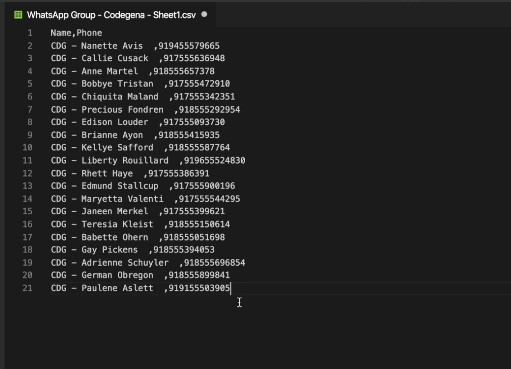This screenshot has height=369, width=511.
Task: Place cursor in Precious Fondren line
Action: pyautogui.click(x=145, y=110)
